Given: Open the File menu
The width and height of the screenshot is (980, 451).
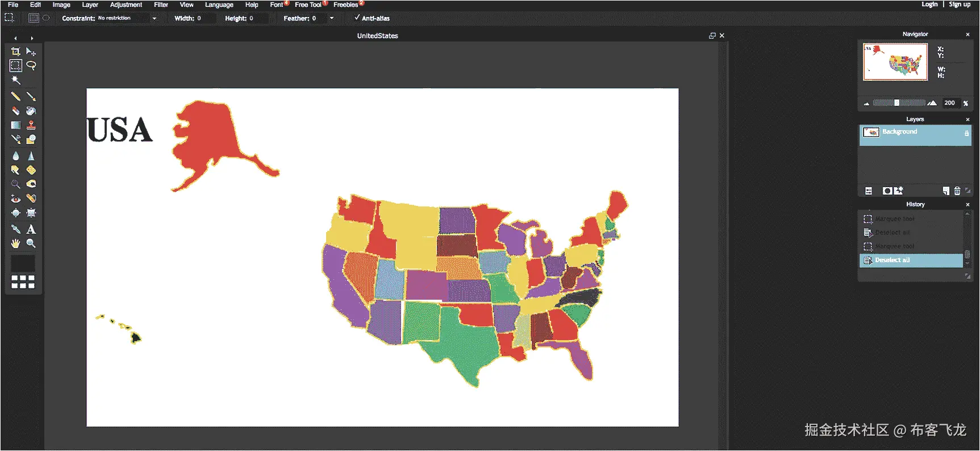Looking at the screenshot, I should click(x=13, y=5).
